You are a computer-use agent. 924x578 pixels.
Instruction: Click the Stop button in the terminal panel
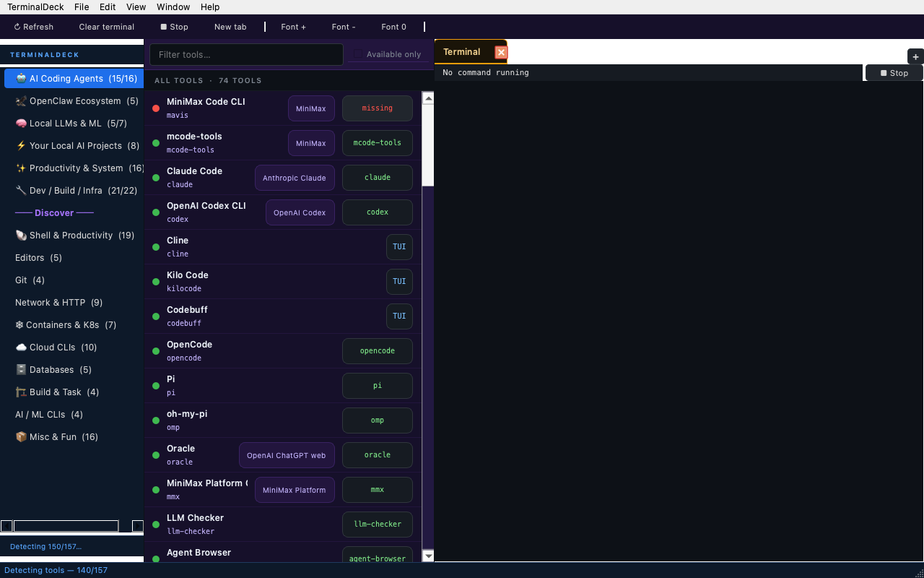pyautogui.click(x=894, y=73)
